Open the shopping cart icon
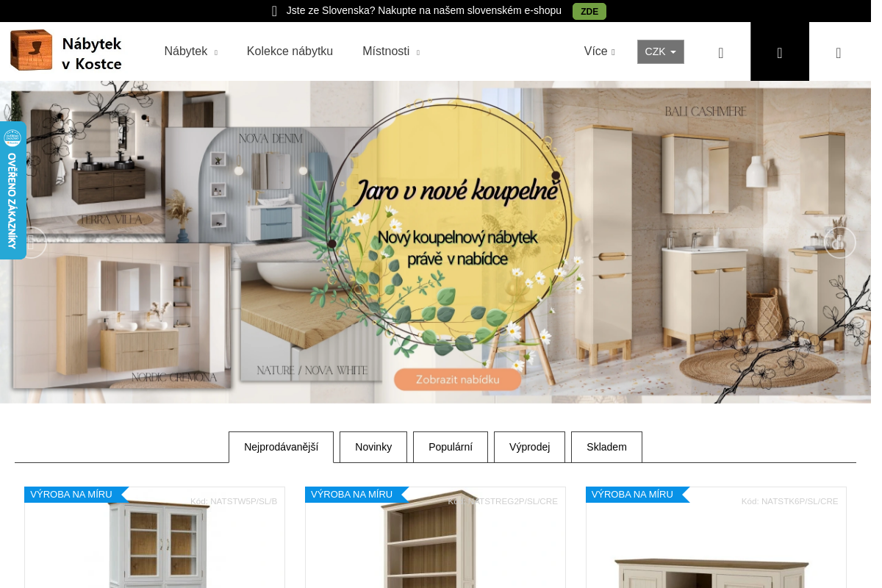 (x=838, y=52)
